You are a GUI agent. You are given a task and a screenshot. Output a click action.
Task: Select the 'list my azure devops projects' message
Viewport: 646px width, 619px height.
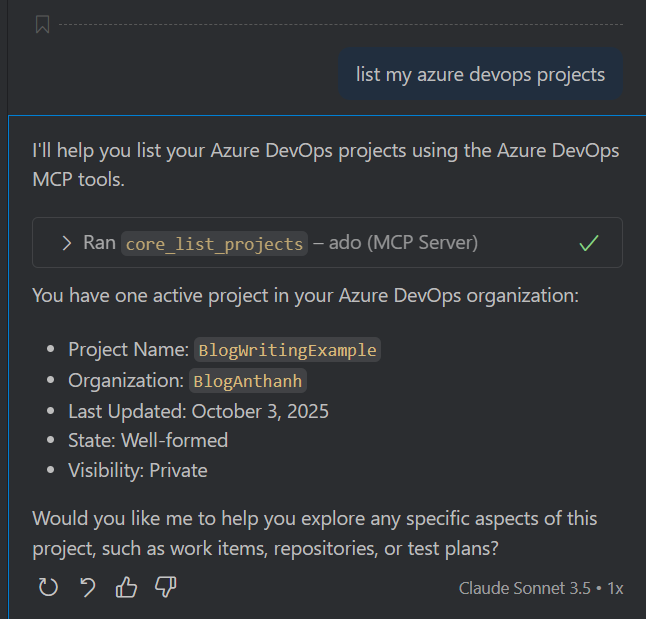(480, 75)
